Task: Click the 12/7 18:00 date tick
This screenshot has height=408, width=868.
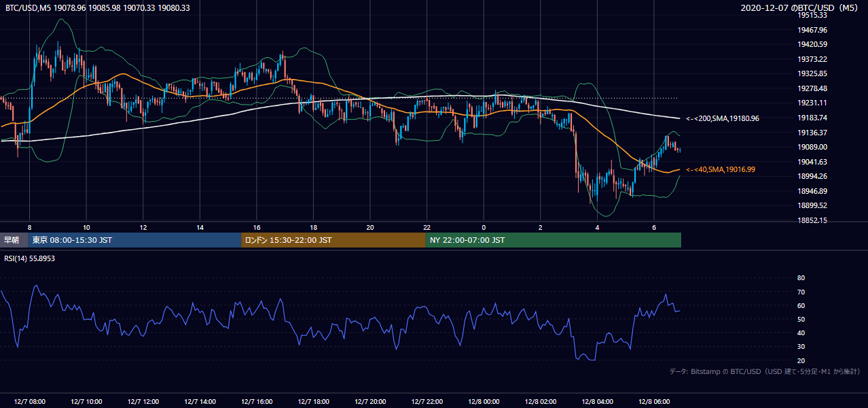Action: click(313, 402)
